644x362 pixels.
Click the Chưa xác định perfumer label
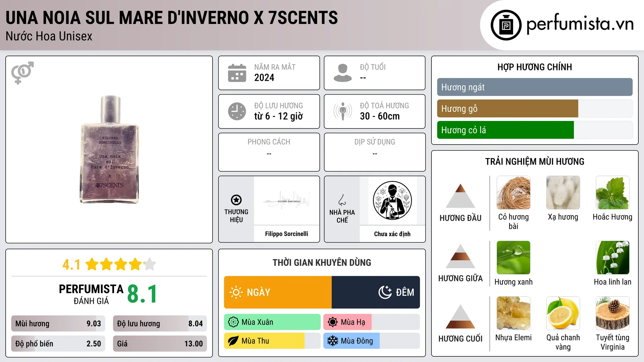tap(392, 234)
